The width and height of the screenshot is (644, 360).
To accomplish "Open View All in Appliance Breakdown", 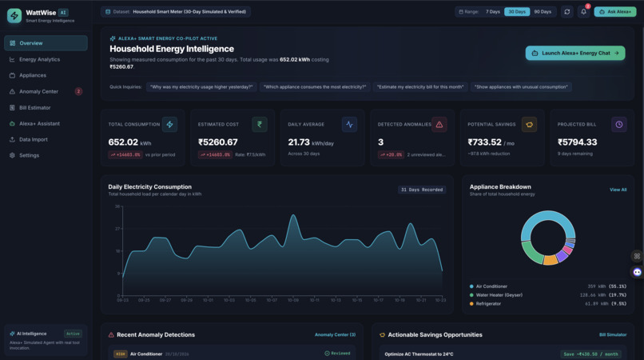I will click(618, 190).
